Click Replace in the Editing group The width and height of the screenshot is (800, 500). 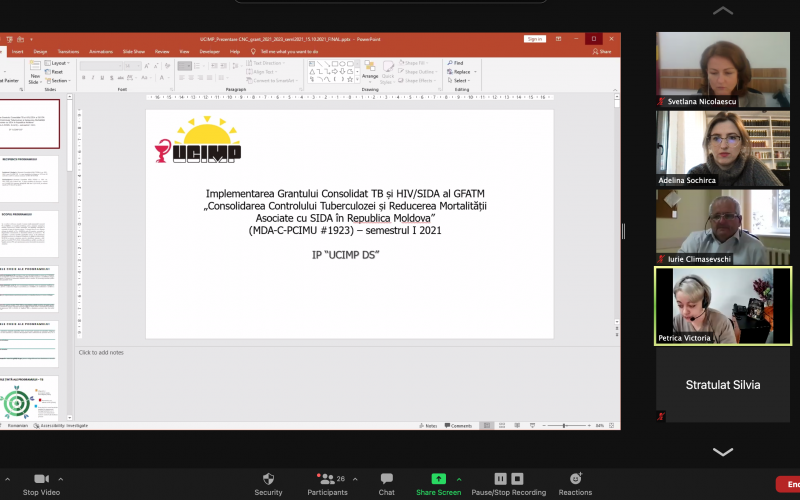(x=460, y=72)
